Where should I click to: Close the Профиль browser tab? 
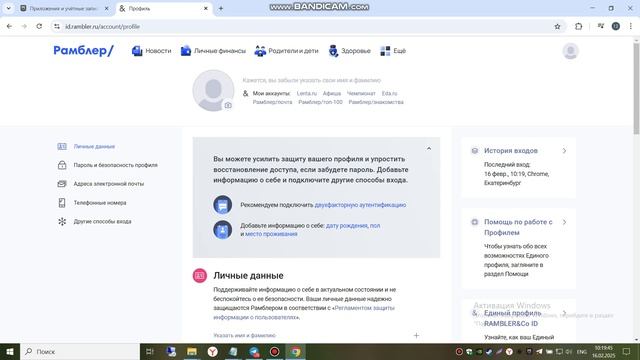pos(206,8)
